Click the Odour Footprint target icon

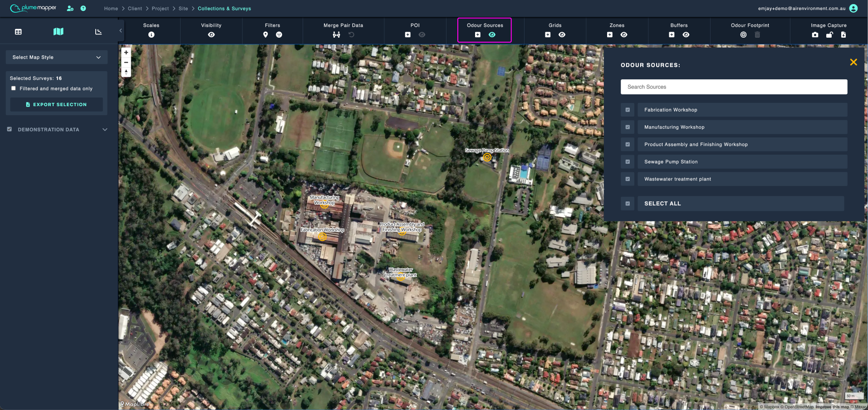click(x=743, y=34)
